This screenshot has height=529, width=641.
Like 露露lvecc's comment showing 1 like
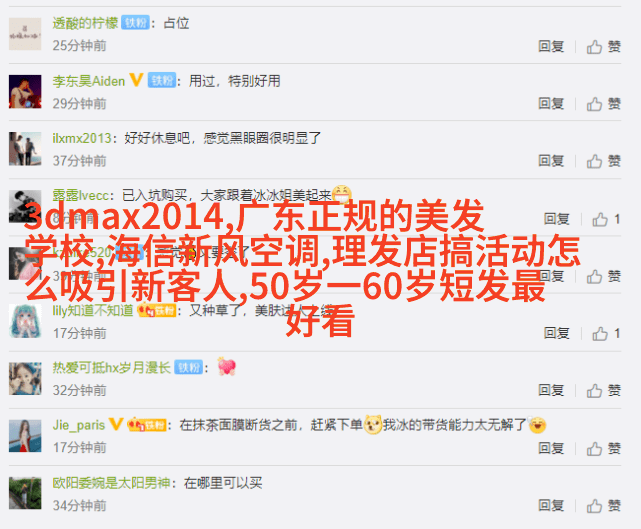coord(606,220)
